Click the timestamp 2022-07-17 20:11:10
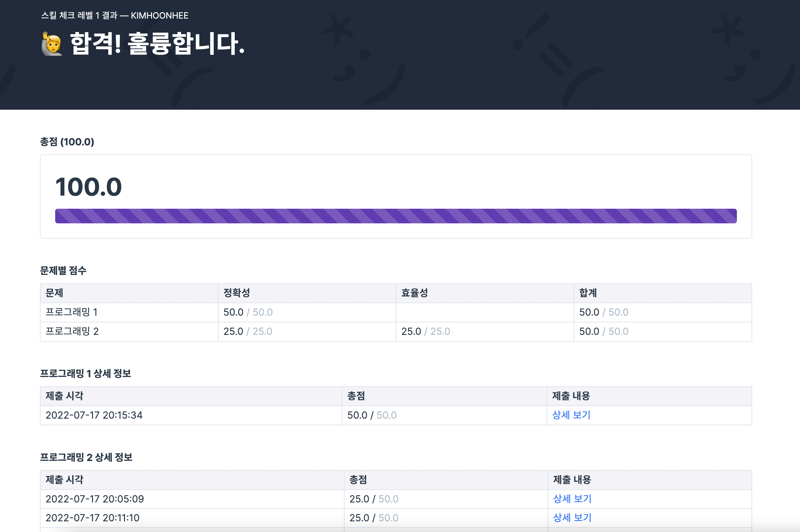Viewport: 800px width, 532px height. pos(92,518)
